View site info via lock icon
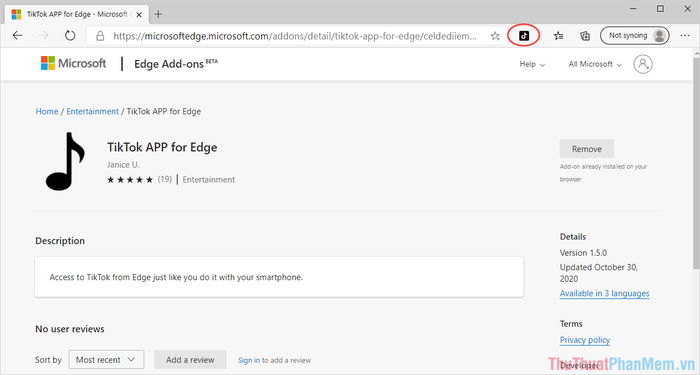 click(x=100, y=36)
